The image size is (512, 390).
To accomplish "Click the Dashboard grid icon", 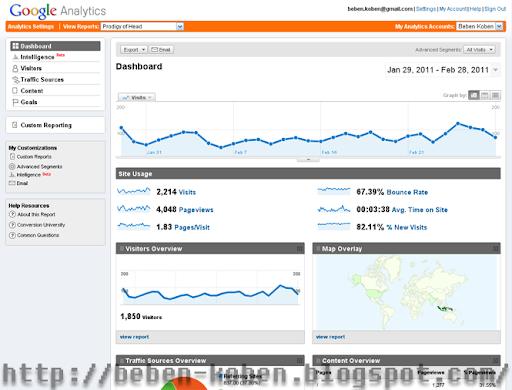I will [15, 46].
